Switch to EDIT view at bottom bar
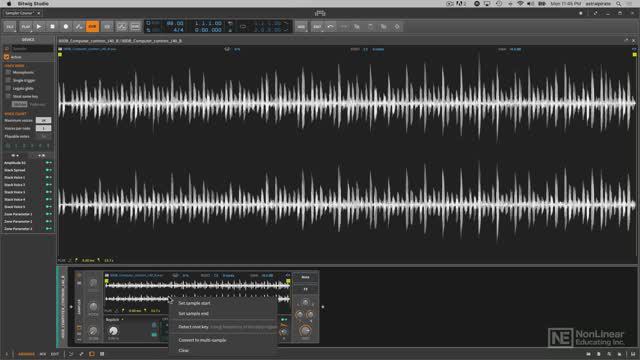Screen dimensions: 640x360 [55, 354]
